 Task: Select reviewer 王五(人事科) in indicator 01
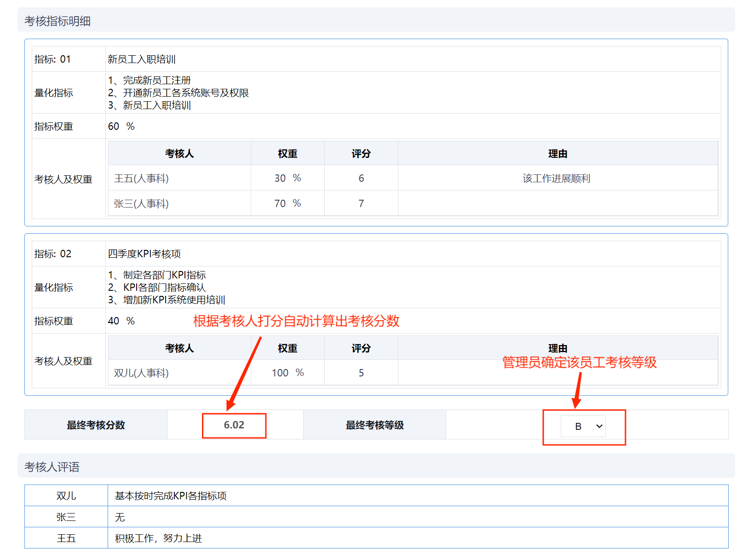pos(141,179)
